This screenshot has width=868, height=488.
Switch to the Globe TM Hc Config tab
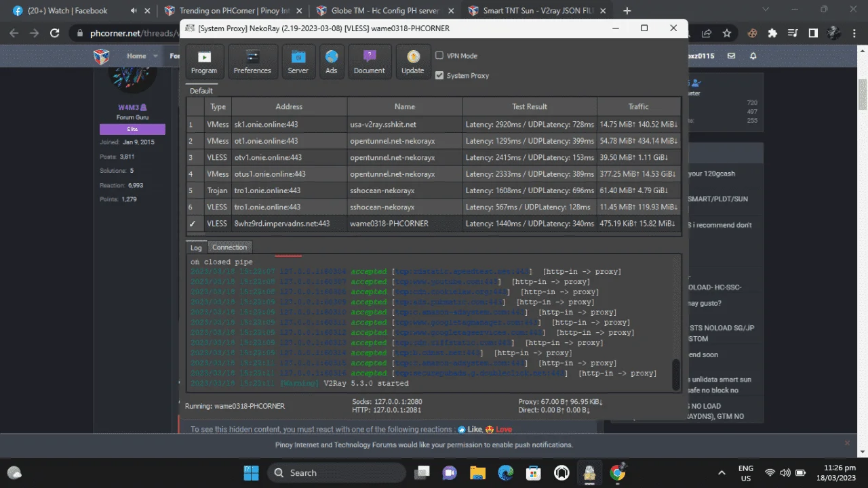coord(384,11)
